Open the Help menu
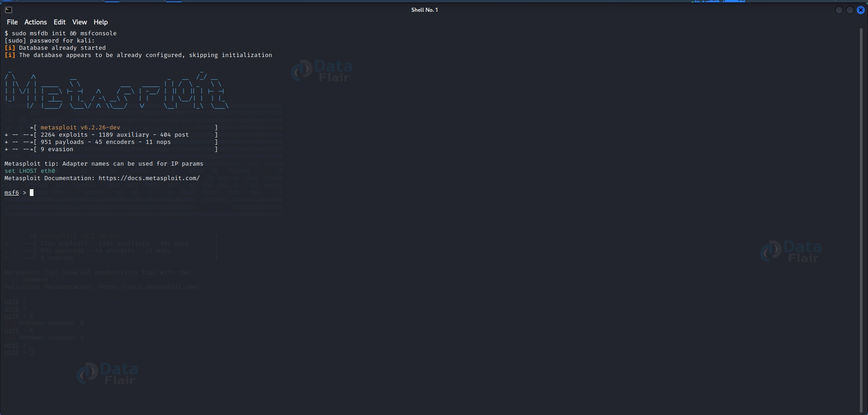Viewport: 868px width, 415px height. point(100,22)
